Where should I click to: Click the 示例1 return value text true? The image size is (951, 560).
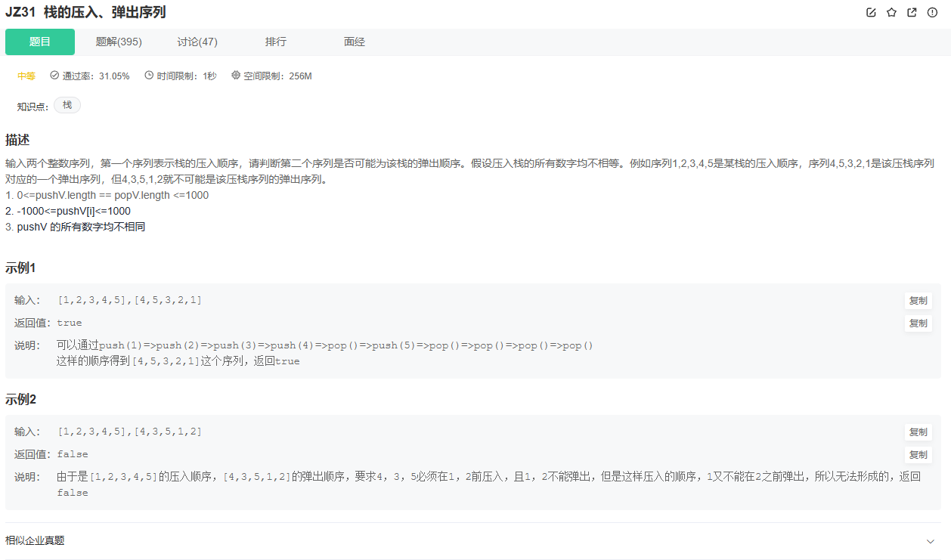tap(70, 323)
